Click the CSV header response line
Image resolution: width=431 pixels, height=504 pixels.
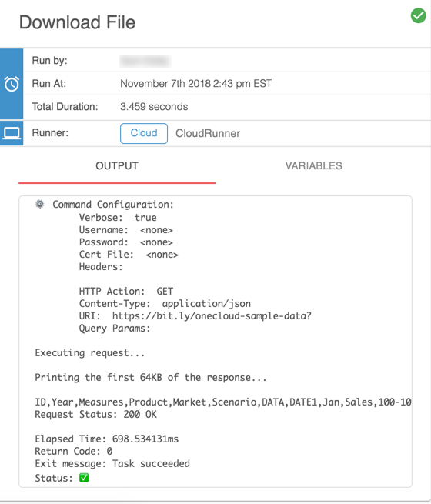[223, 402]
